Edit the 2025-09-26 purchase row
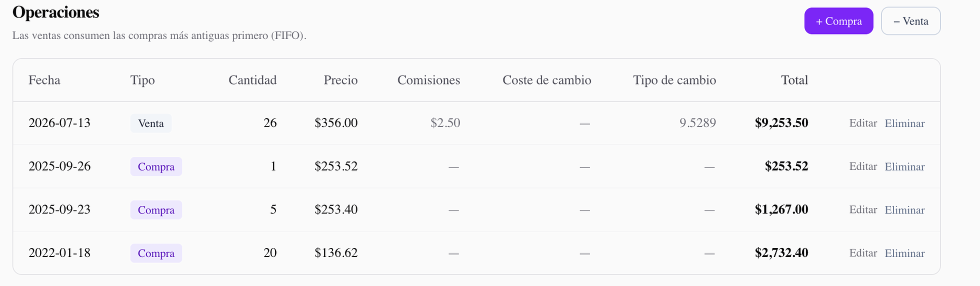The height and width of the screenshot is (286, 980). 863,166
